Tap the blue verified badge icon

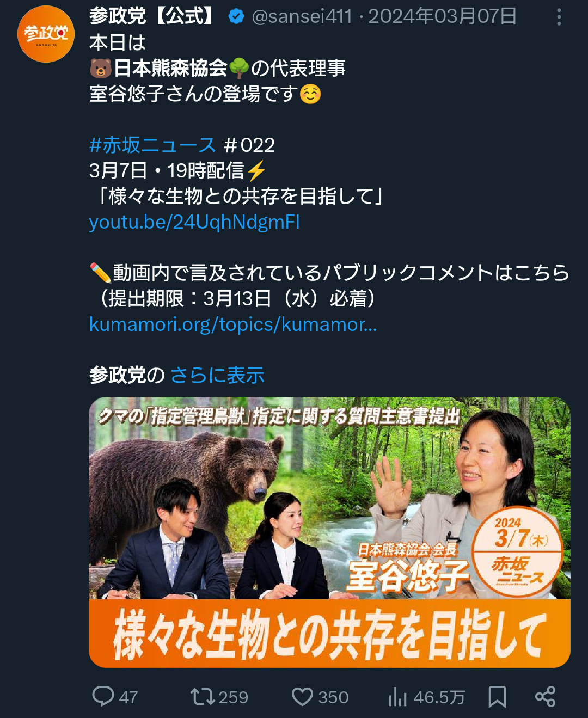tap(236, 17)
